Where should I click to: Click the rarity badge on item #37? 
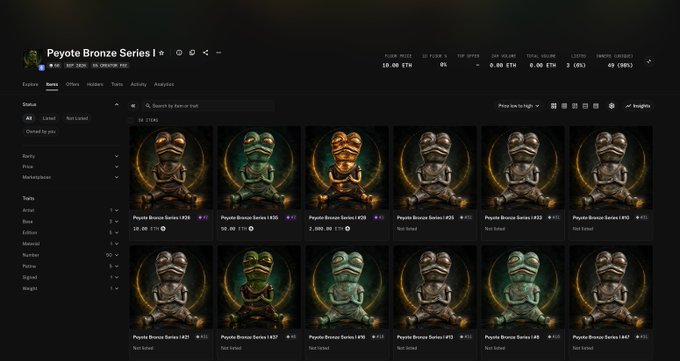coord(291,337)
